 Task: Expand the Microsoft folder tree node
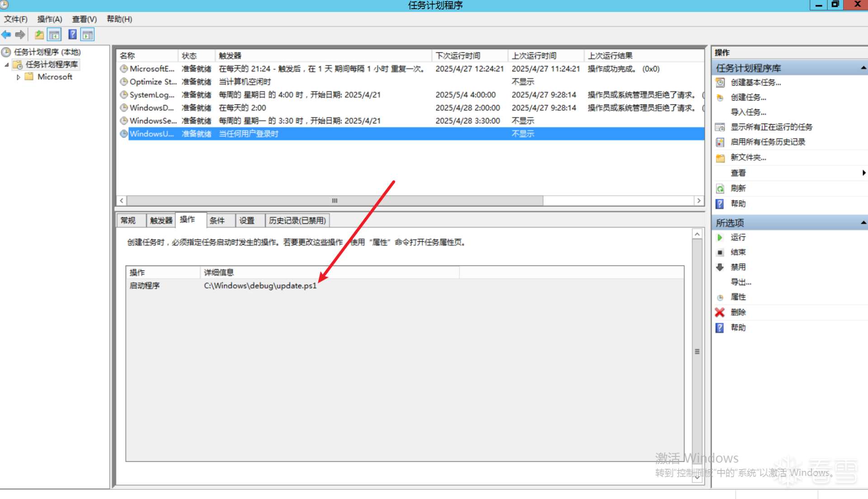(19, 77)
